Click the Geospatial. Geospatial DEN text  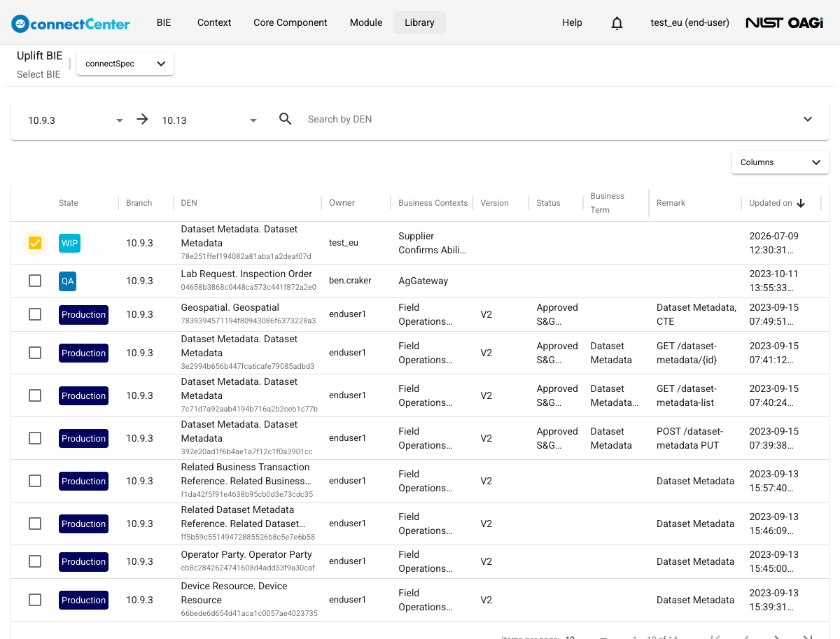tap(230, 307)
